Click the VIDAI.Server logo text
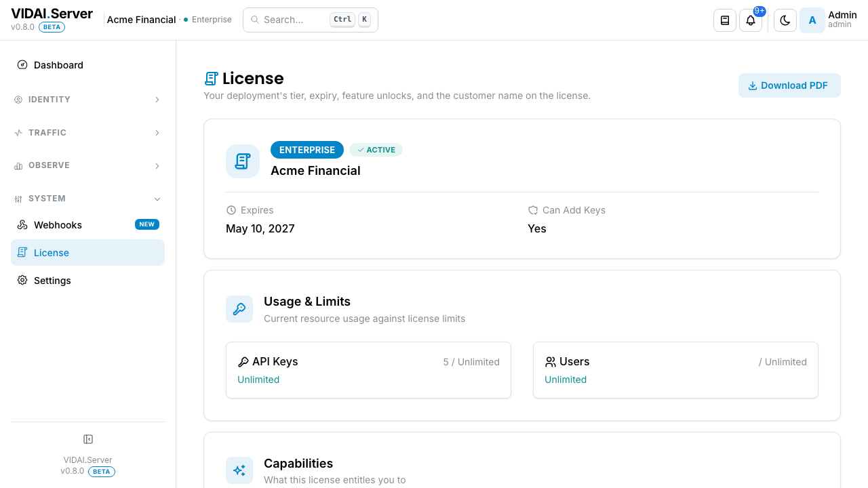The width and height of the screenshot is (868, 488). coord(52,14)
